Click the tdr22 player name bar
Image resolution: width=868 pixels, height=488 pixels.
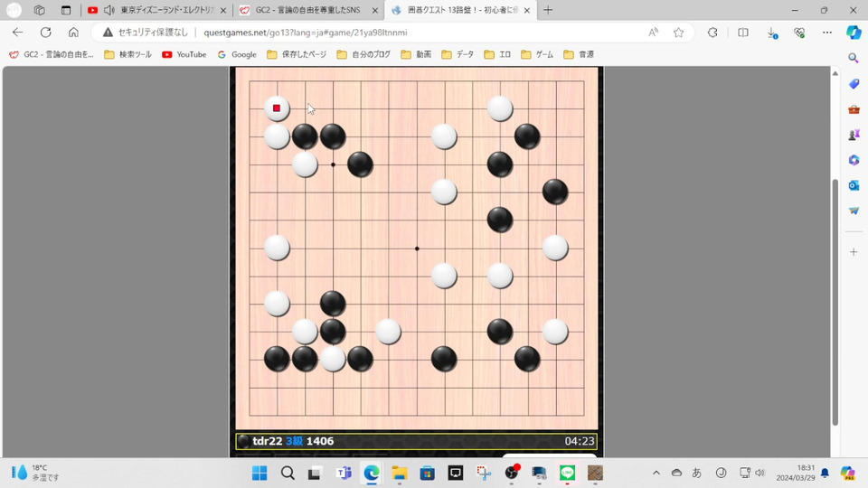[416, 441]
